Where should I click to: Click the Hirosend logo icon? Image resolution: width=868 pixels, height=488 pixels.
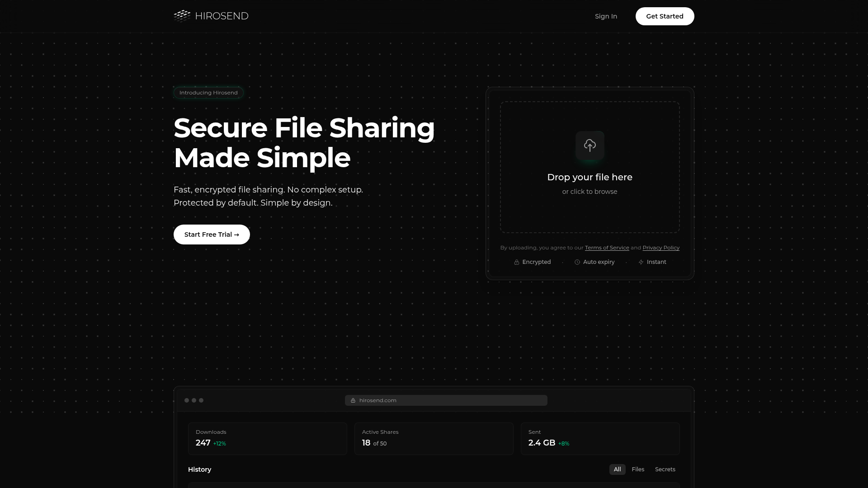click(x=182, y=16)
